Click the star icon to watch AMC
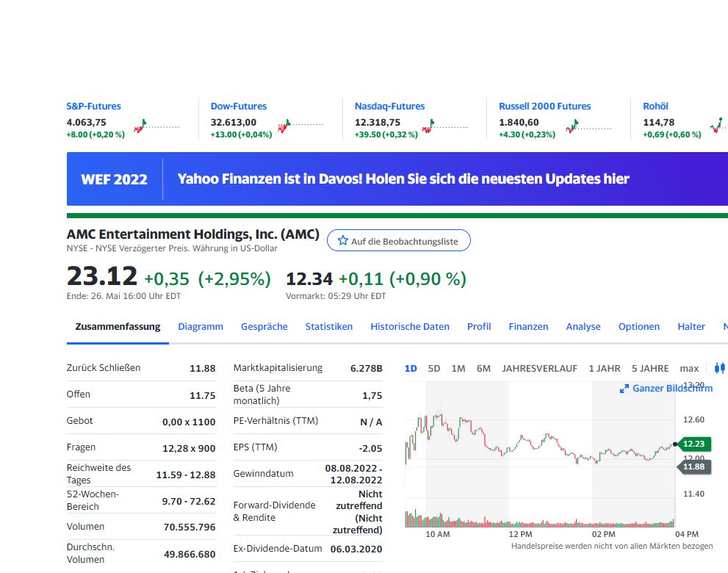The width and height of the screenshot is (728, 573). (341, 240)
